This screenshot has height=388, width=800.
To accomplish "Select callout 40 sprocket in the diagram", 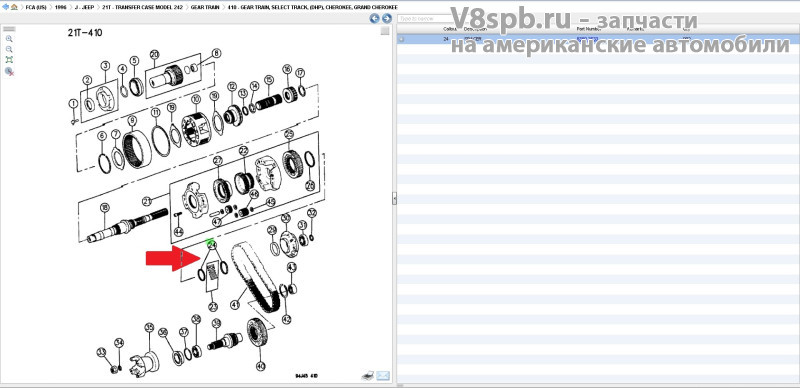I will (260, 366).
